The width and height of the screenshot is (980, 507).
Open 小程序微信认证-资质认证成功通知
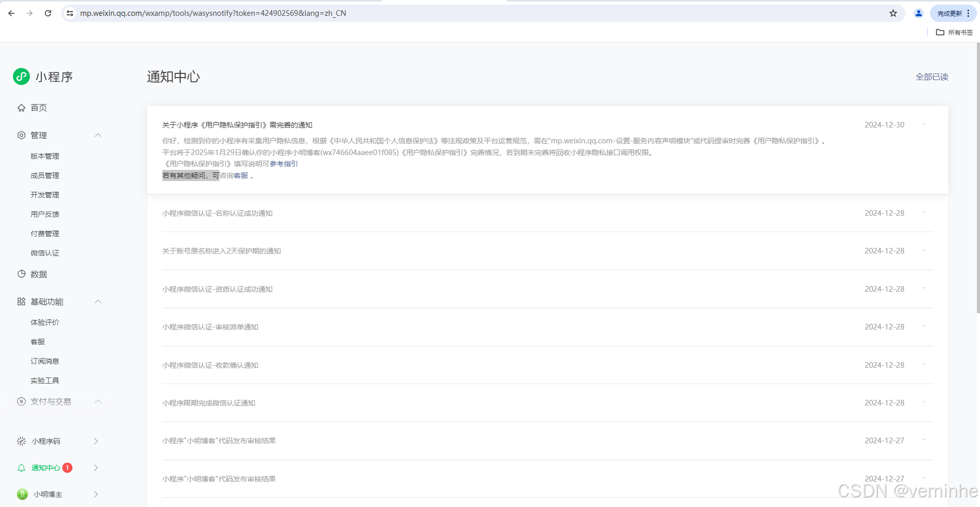[217, 289]
